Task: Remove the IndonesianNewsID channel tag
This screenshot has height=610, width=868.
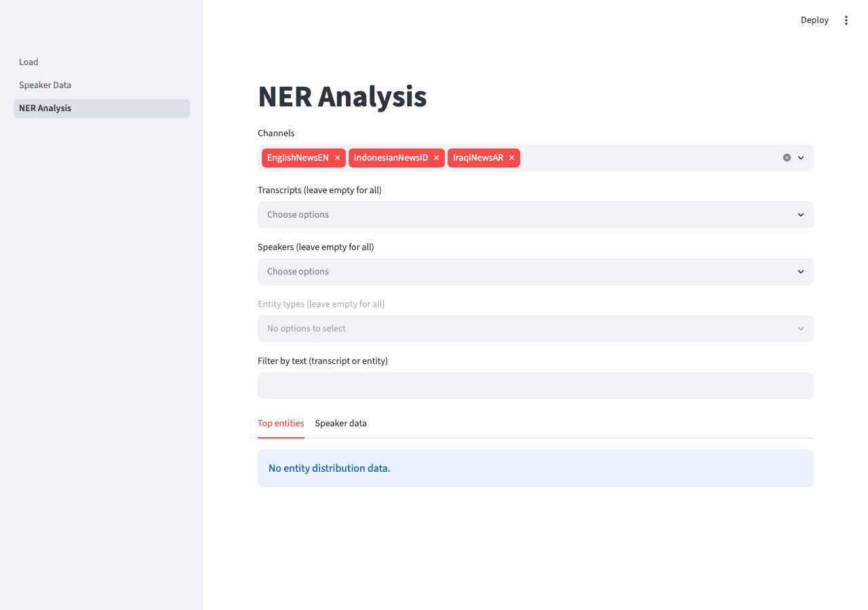Action: 436,158
